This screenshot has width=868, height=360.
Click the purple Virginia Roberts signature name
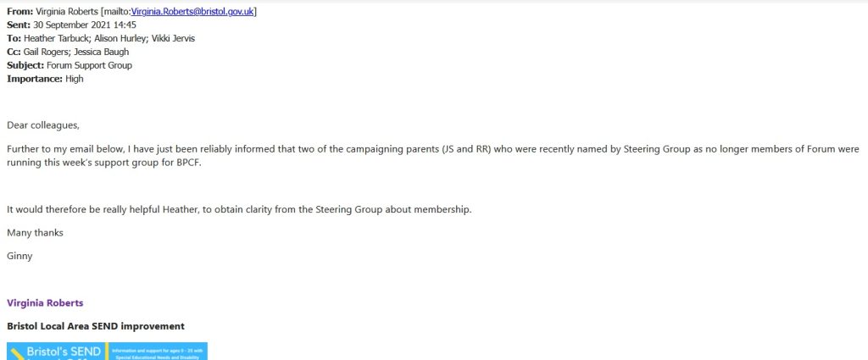[45, 302]
